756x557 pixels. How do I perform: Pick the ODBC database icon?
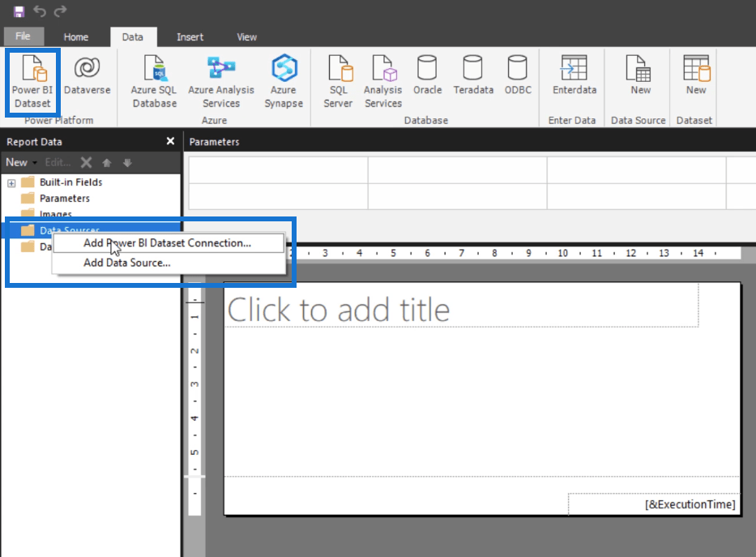[x=518, y=75]
